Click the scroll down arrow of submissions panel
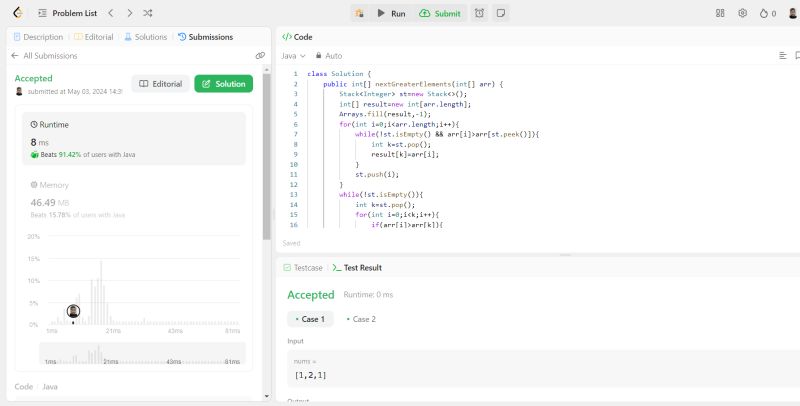The width and height of the screenshot is (800, 406). [x=267, y=396]
